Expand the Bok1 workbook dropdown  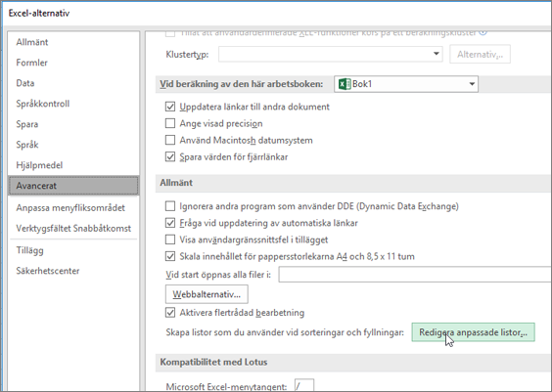[406, 84]
